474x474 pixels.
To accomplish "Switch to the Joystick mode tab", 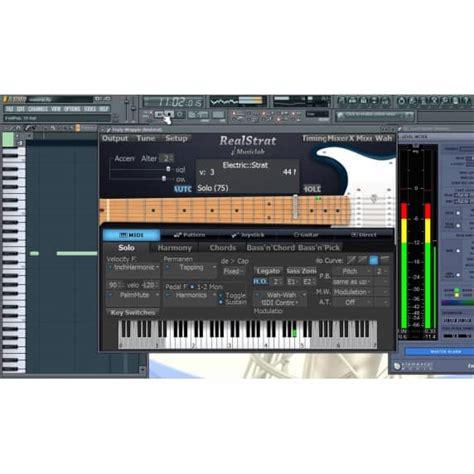I will point(247,235).
